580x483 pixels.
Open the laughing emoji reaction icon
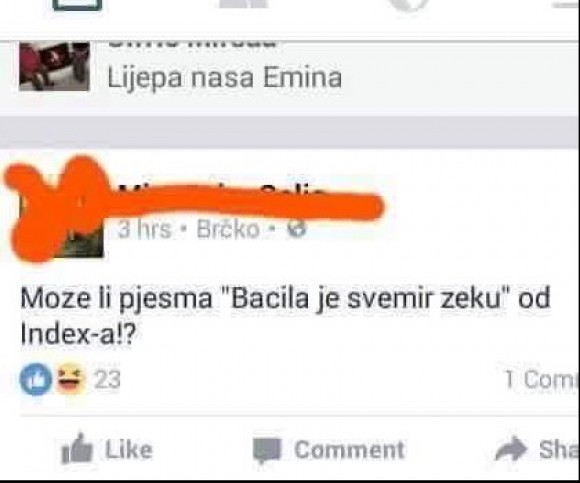coord(71,378)
